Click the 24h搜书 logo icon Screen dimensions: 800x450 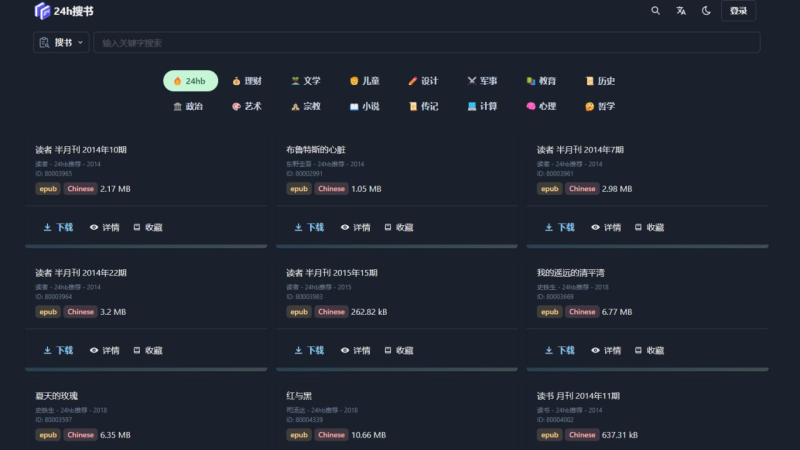click(x=42, y=11)
